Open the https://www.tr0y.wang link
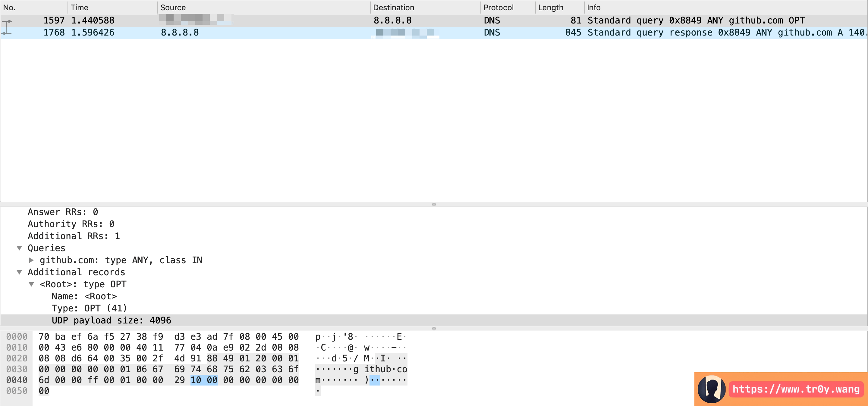 tap(796, 389)
